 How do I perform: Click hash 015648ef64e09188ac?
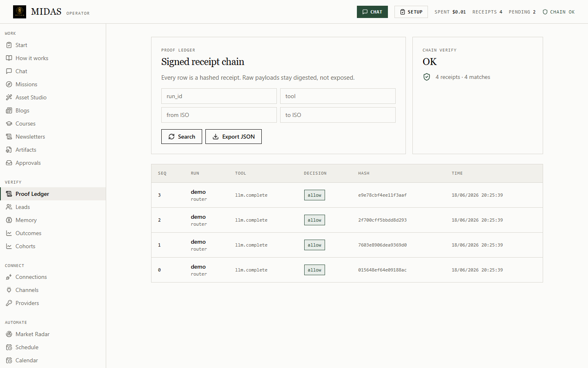click(383, 270)
